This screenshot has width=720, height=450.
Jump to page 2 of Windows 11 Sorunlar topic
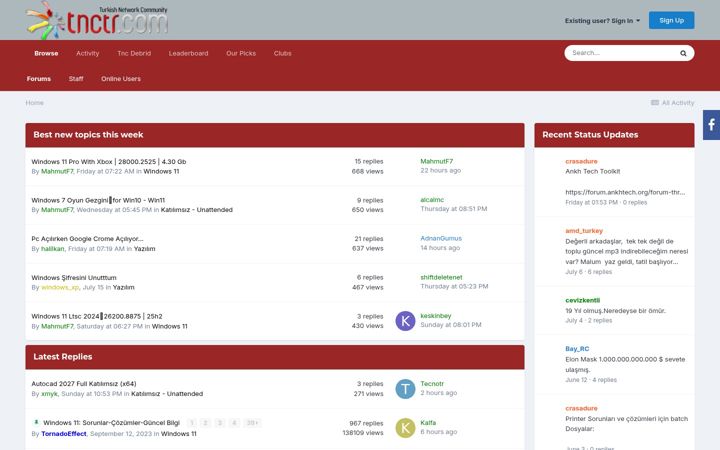206,422
